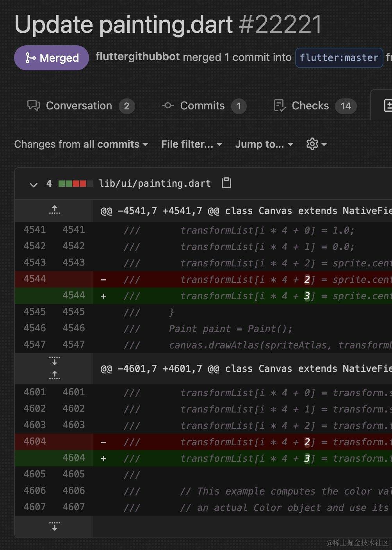Collapse the painting.dart file diff
This screenshot has width=392, height=550.
click(x=34, y=184)
